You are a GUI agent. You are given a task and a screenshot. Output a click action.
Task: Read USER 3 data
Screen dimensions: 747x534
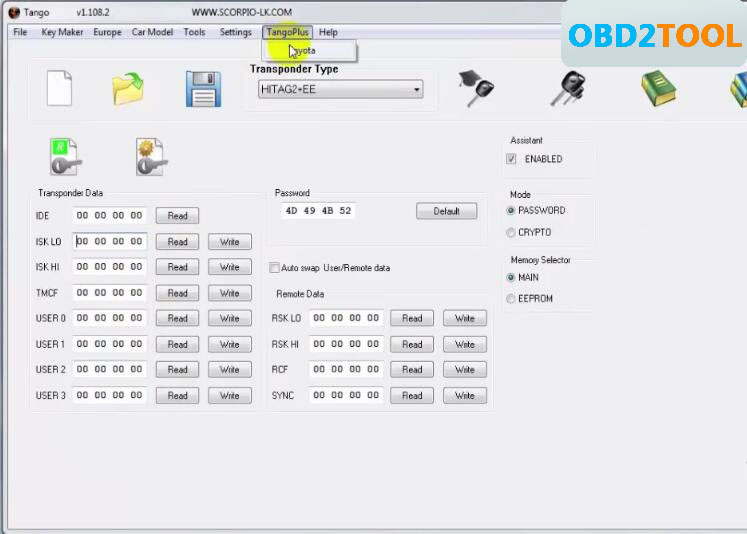(177, 395)
